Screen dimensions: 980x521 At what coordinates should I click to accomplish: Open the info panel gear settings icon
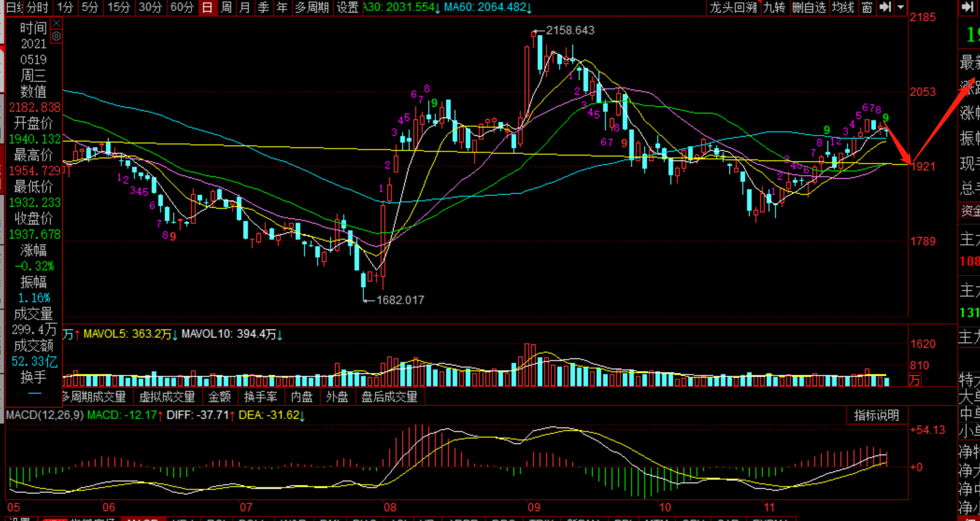tap(56, 37)
